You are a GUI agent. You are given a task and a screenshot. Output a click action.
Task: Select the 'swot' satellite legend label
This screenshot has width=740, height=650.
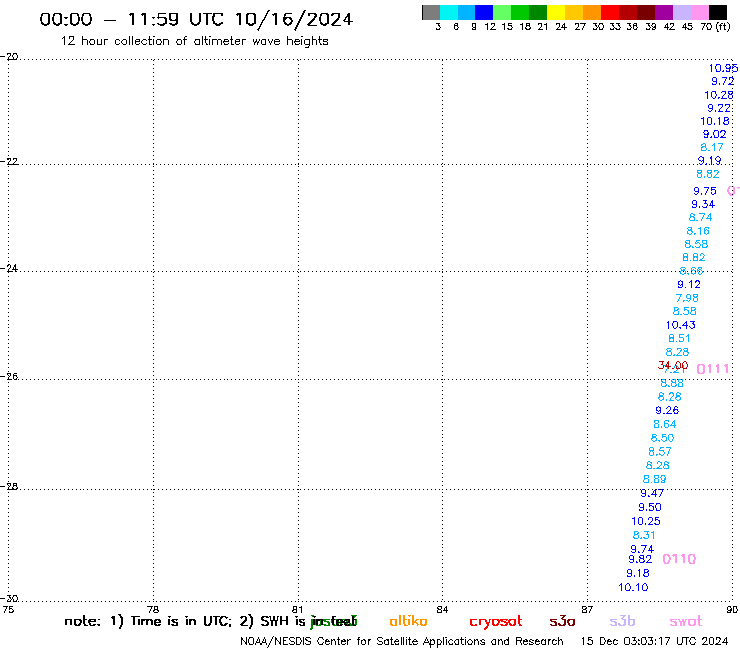[686, 621]
